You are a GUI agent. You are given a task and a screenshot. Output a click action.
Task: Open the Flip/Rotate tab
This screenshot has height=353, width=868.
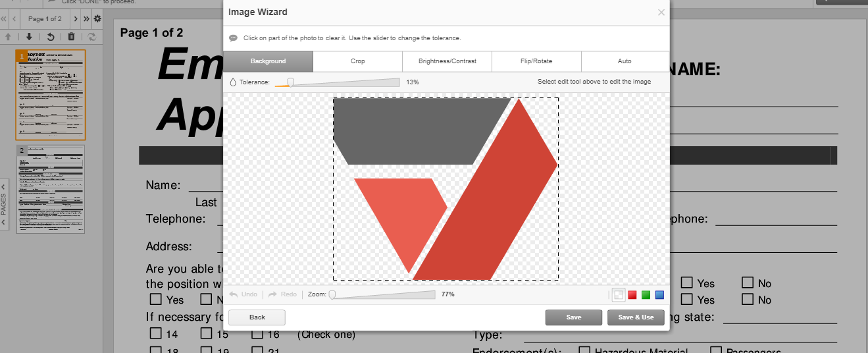tap(536, 61)
